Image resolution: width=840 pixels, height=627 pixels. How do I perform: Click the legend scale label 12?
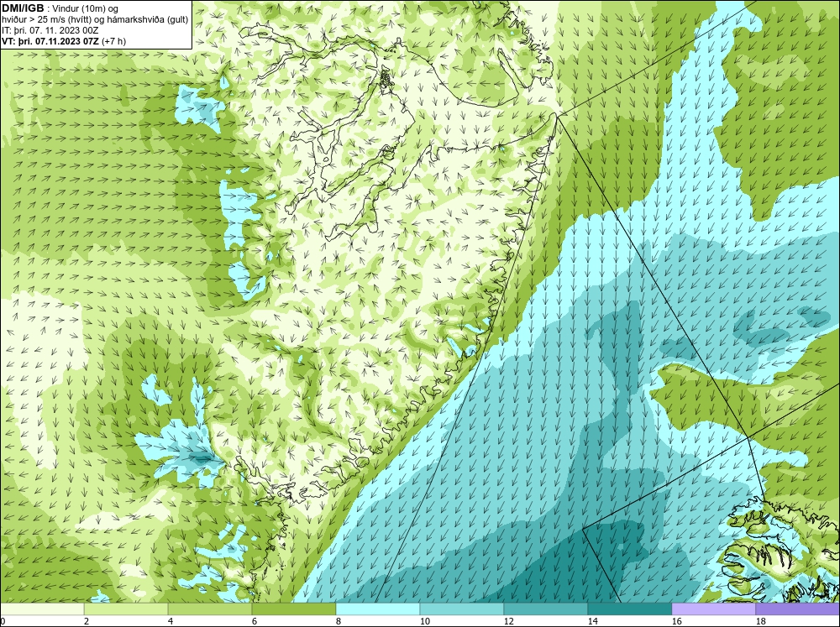[x=508, y=621]
